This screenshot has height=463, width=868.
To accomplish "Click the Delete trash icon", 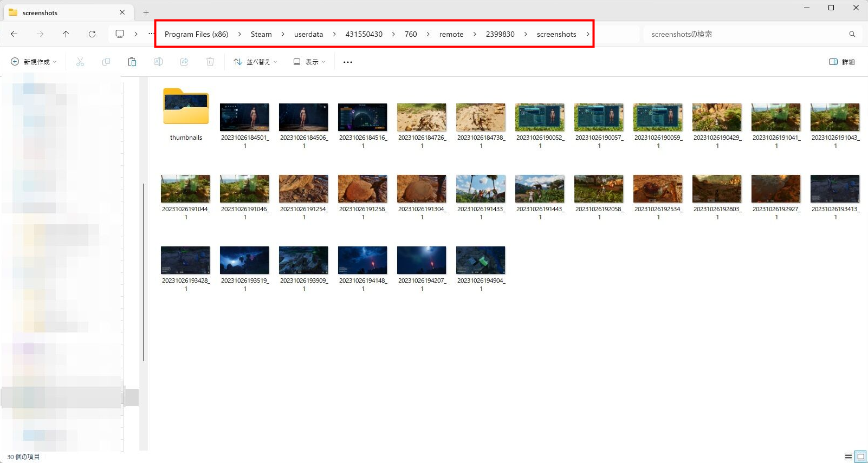I will (x=210, y=62).
